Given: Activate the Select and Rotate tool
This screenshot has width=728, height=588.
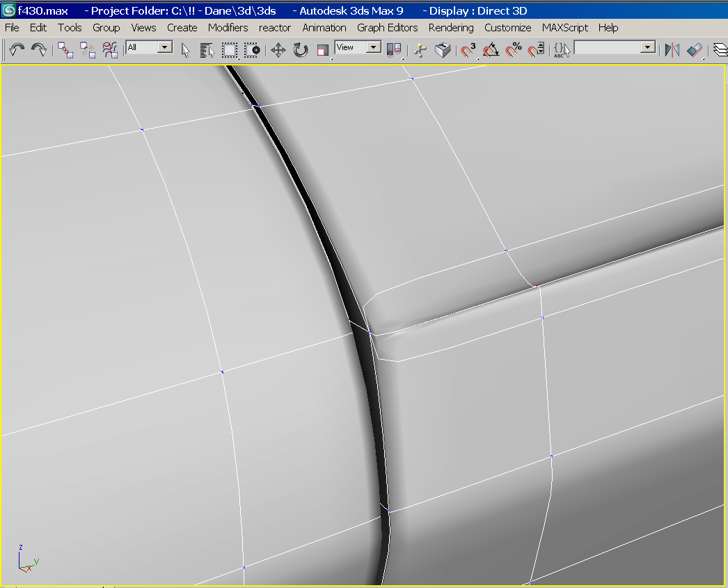Looking at the screenshot, I should click(301, 49).
